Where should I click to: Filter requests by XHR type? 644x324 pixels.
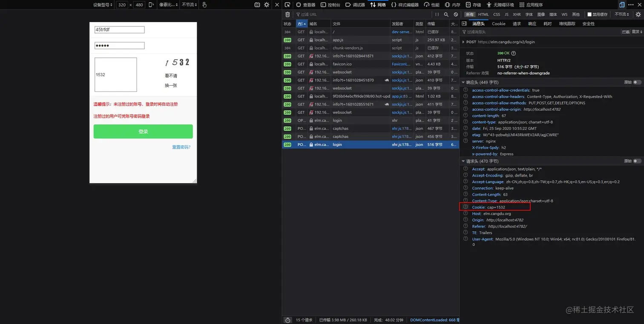pyautogui.click(x=517, y=14)
